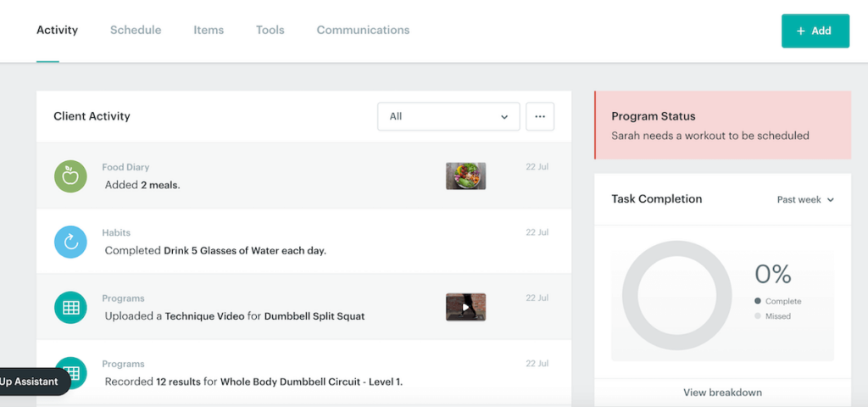This screenshot has width=868, height=407.
Task: Click the View breakdown link
Action: tap(722, 393)
